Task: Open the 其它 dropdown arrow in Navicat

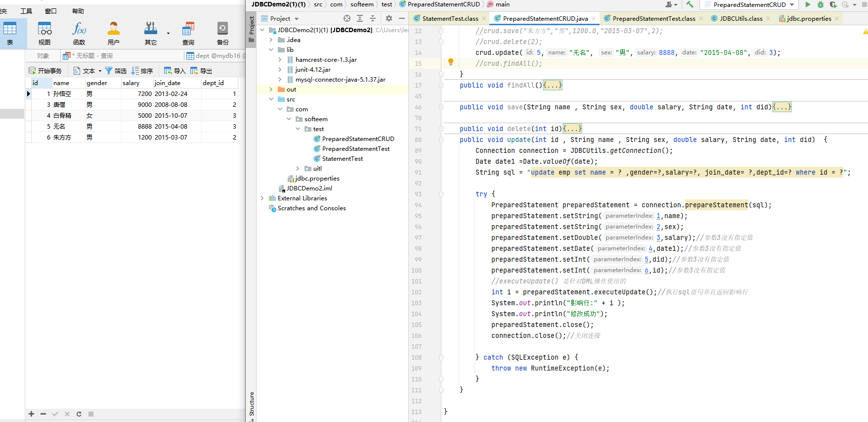Action: 168,34
